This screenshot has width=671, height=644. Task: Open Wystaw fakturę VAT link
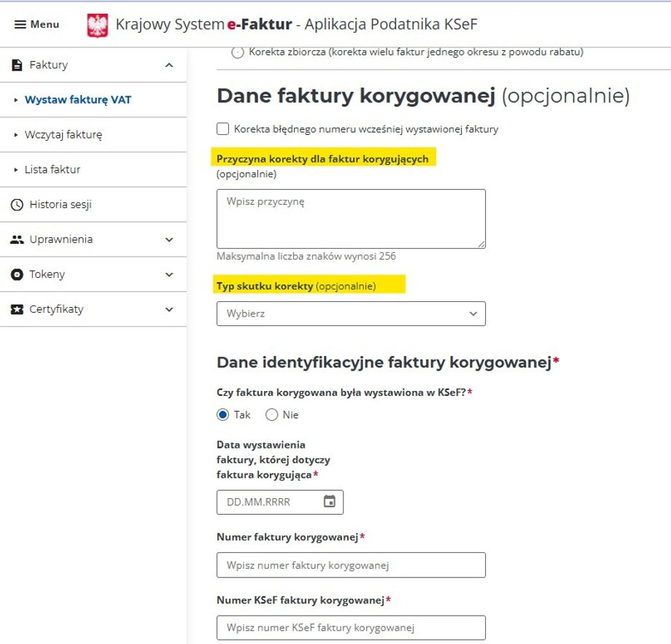78,100
